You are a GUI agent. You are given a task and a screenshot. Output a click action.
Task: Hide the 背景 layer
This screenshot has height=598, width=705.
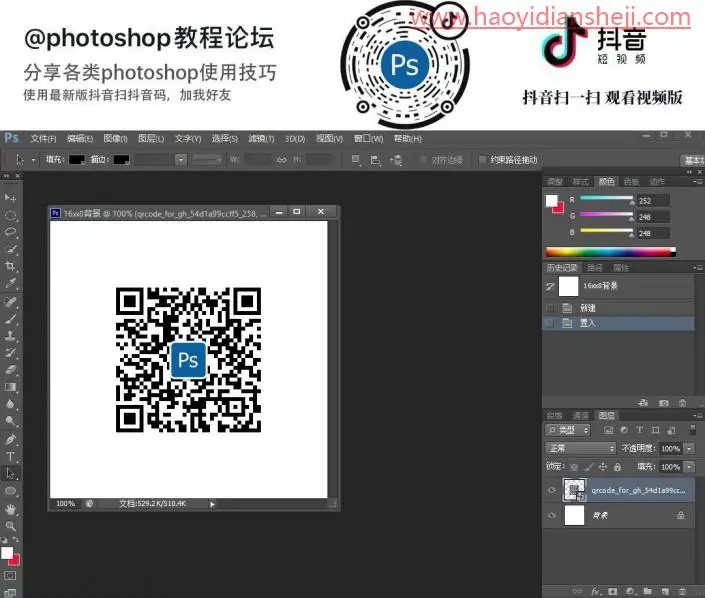pyautogui.click(x=552, y=515)
